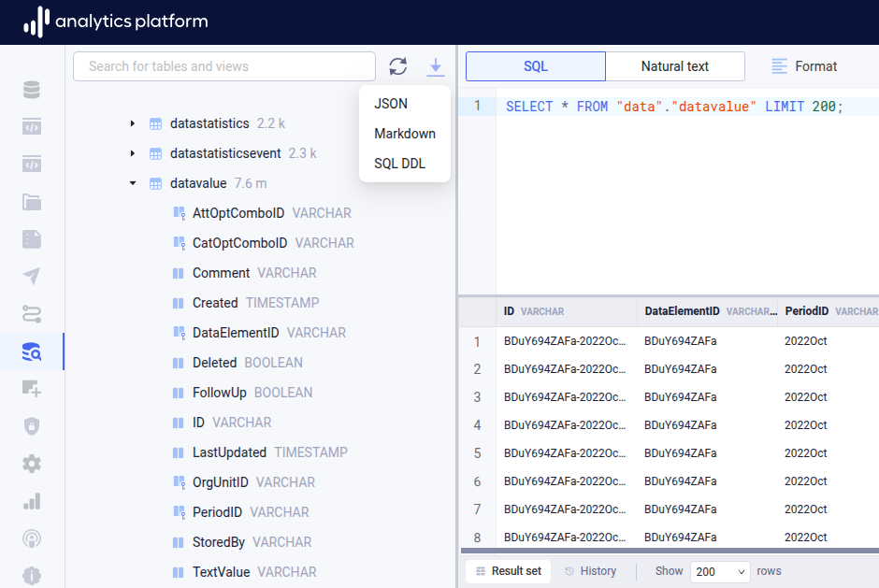Select result row number 7
The height and width of the screenshot is (588, 879).
477,509
